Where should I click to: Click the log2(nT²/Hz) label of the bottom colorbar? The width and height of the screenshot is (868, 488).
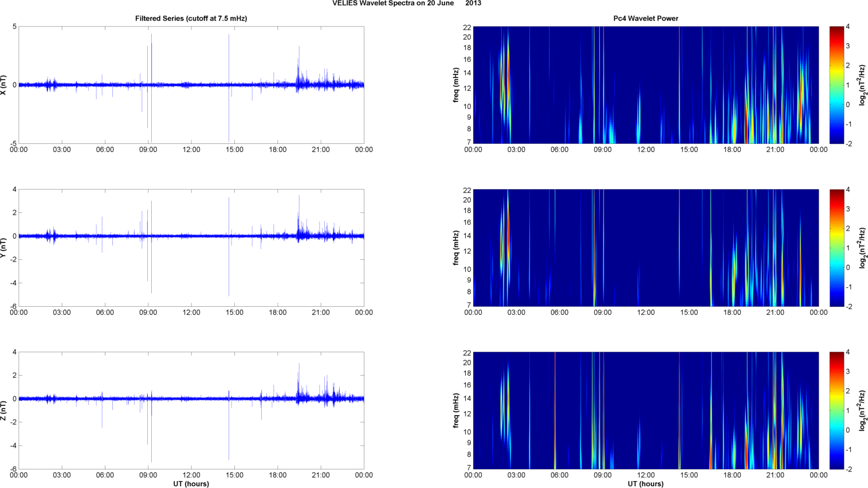[862, 411]
